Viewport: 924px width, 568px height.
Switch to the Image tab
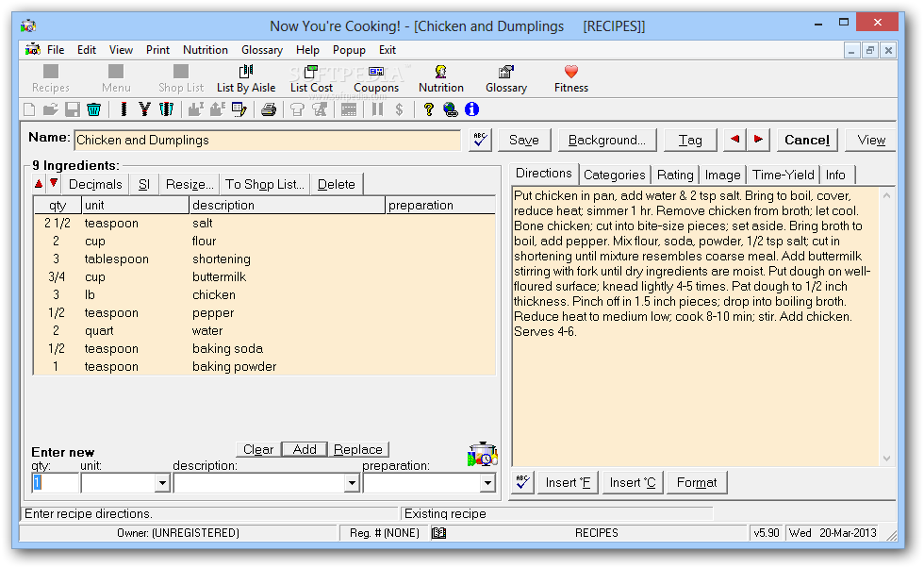722,175
